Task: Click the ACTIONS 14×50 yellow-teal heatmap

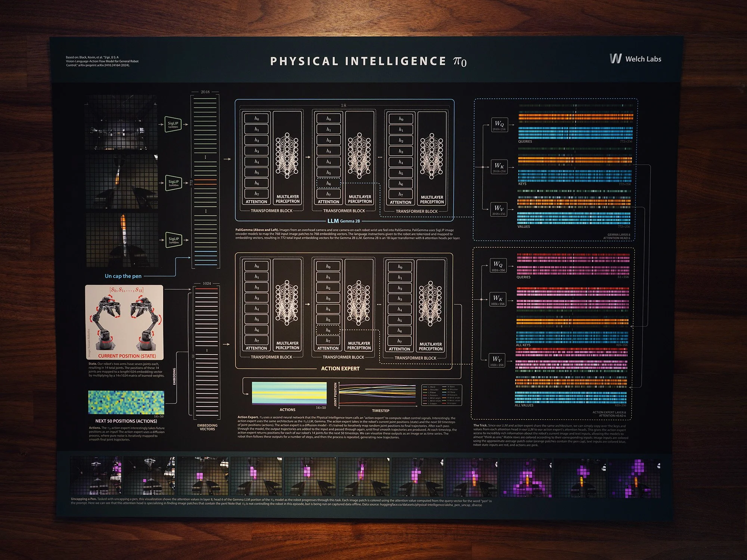Action: point(289,393)
